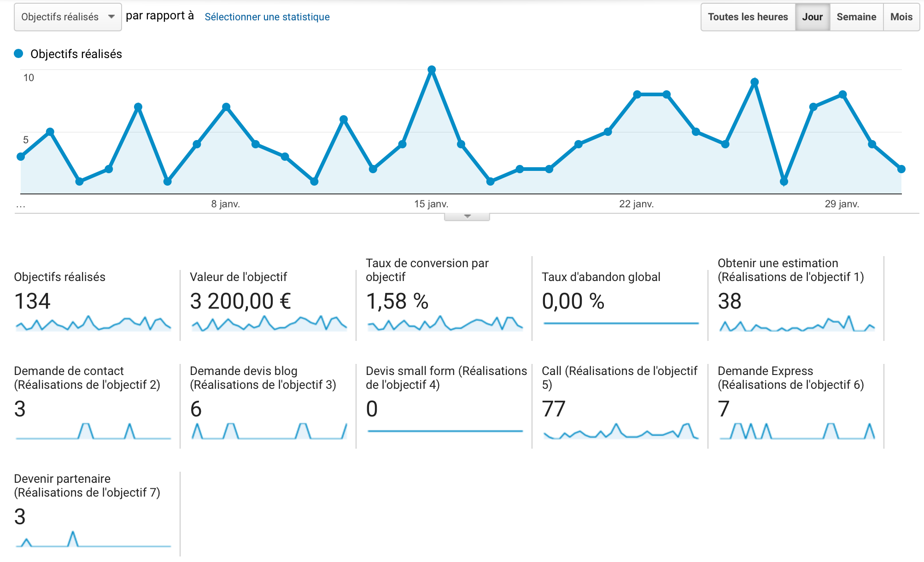Open the Demande devis blog sparkline
This screenshot has width=924, height=562.
pyautogui.click(x=269, y=431)
